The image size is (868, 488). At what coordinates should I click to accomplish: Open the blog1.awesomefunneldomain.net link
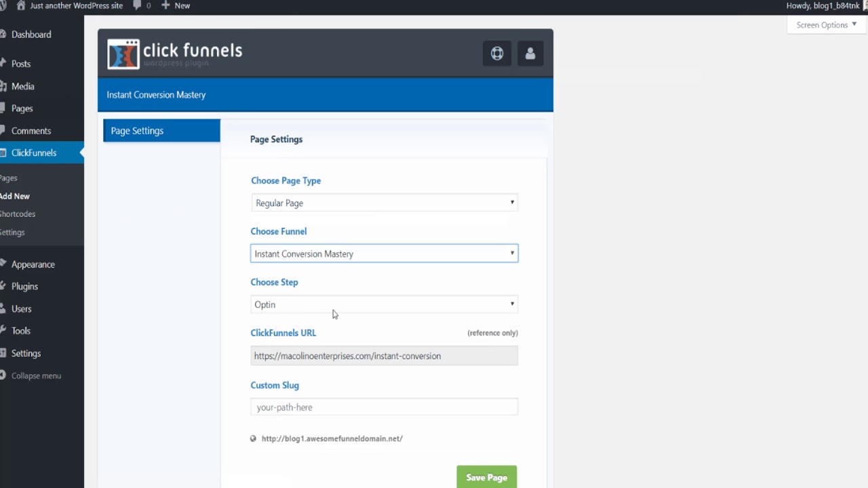point(332,439)
